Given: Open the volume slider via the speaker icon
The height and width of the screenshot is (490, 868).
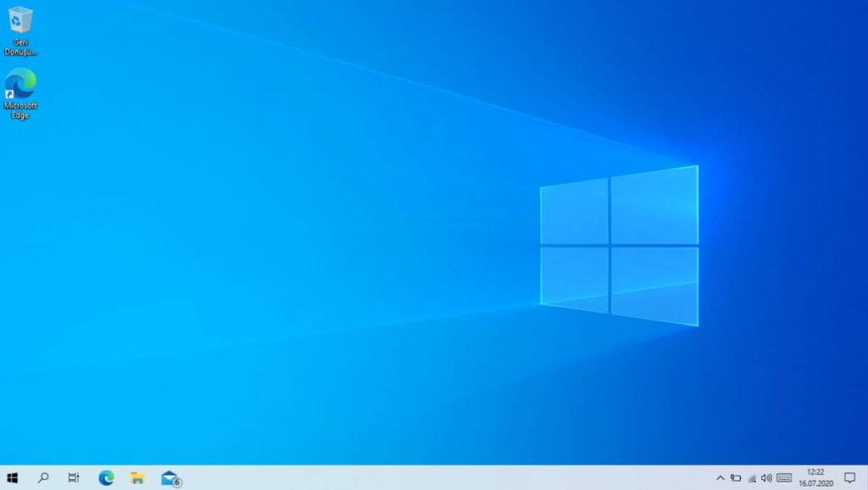Looking at the screenshot, I should tap(768, 477).
